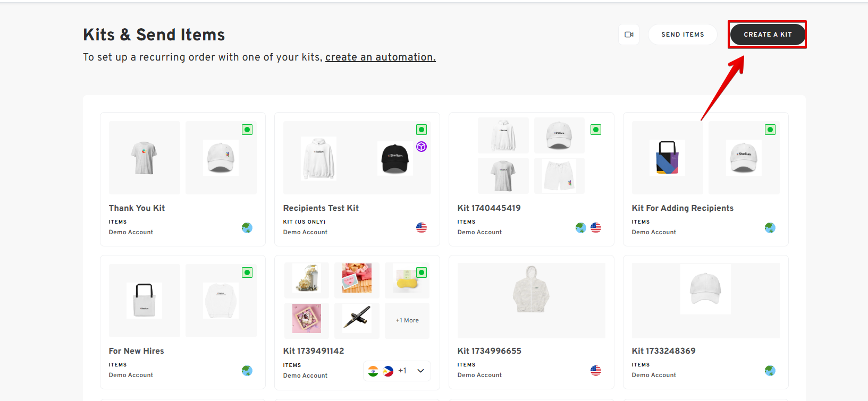This screenshot has height=401, width=868.
Task: Toggle the green status indicator on Thank You Kit
Action: pos(247,130)
